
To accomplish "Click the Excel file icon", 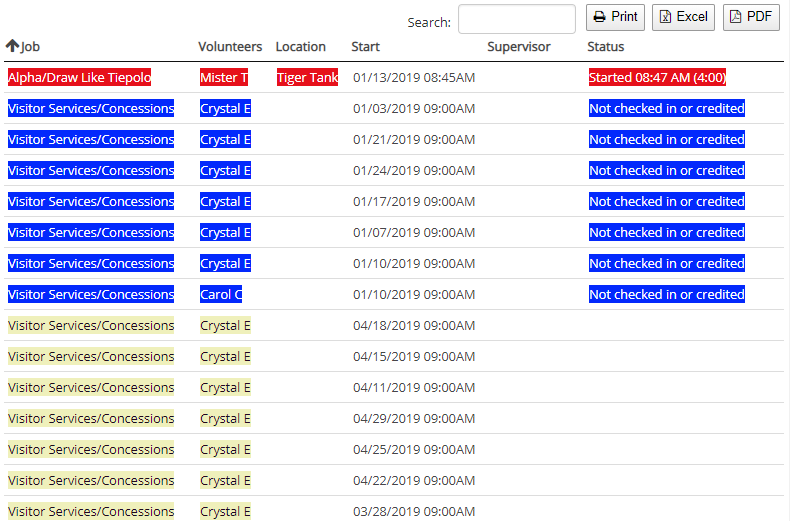I will (666, 17).
